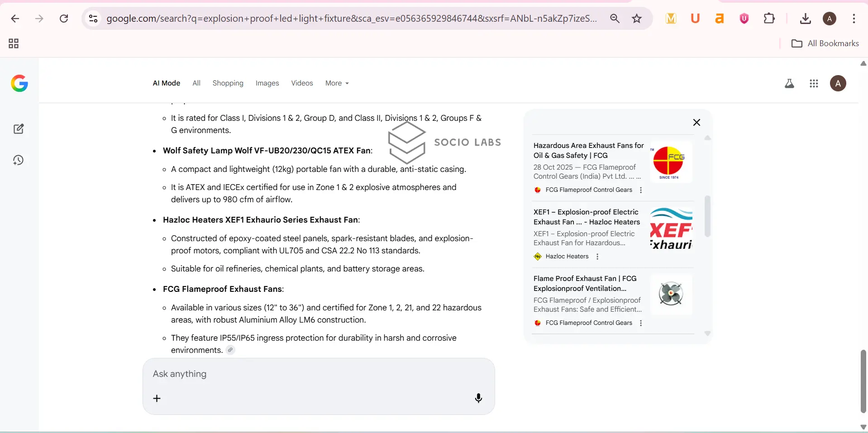The height and width of the screenshot is (433, 868).
Task: Open the Google apps grid
Action: pos(814,84)
